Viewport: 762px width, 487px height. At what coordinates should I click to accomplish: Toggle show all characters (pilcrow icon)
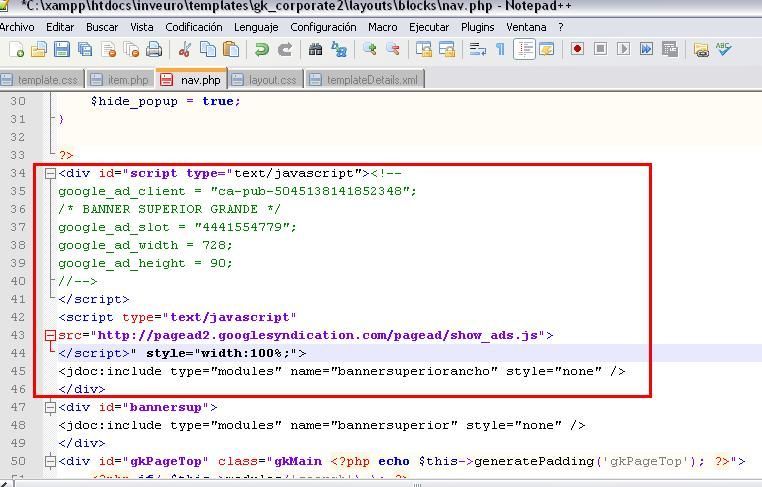500,50
